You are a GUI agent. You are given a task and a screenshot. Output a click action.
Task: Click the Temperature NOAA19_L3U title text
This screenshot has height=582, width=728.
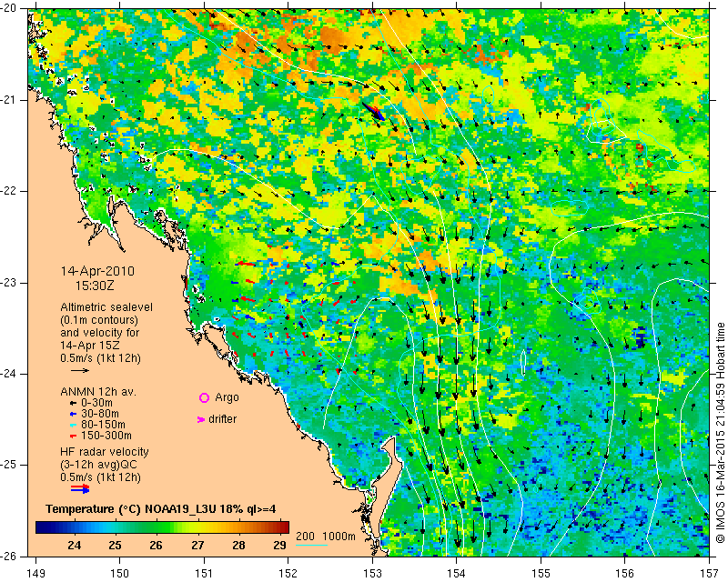coord(161,509)
